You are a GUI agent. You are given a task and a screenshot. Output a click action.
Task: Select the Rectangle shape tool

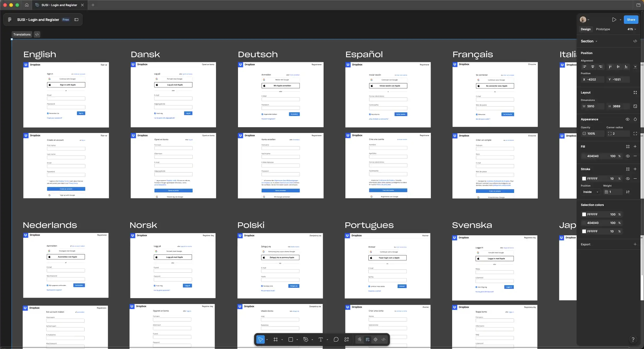pos(291,339)
